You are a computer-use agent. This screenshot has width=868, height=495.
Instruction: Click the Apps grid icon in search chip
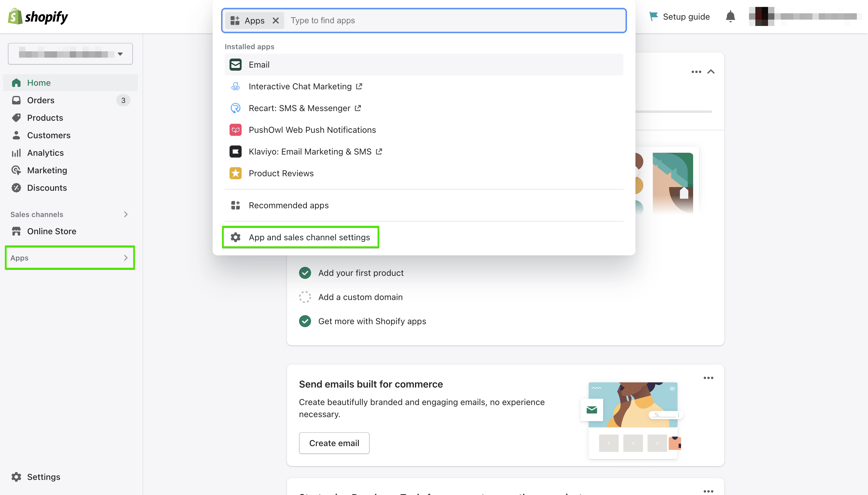coord(235,21)
